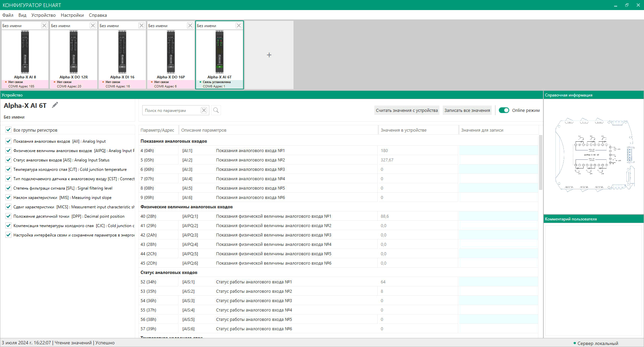Click status bar Чтение значений message
The width and height of the screenshot is (644, 347).
(x=73, y=343)
